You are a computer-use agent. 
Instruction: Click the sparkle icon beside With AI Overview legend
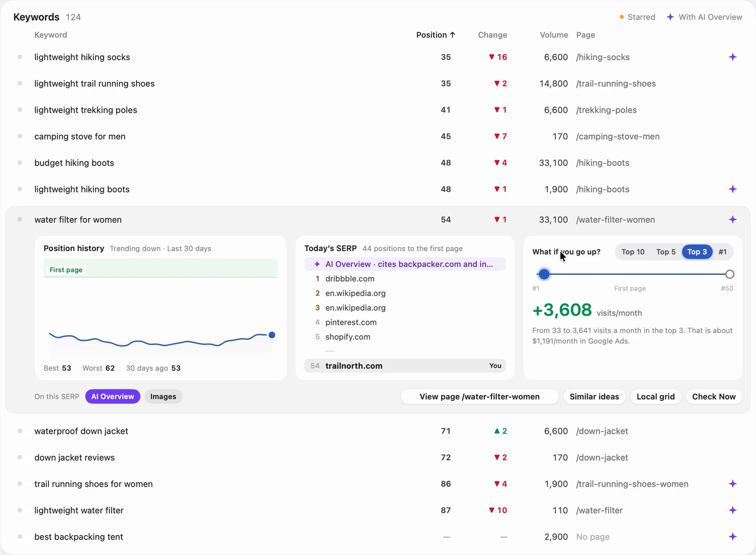pos(670,17)
